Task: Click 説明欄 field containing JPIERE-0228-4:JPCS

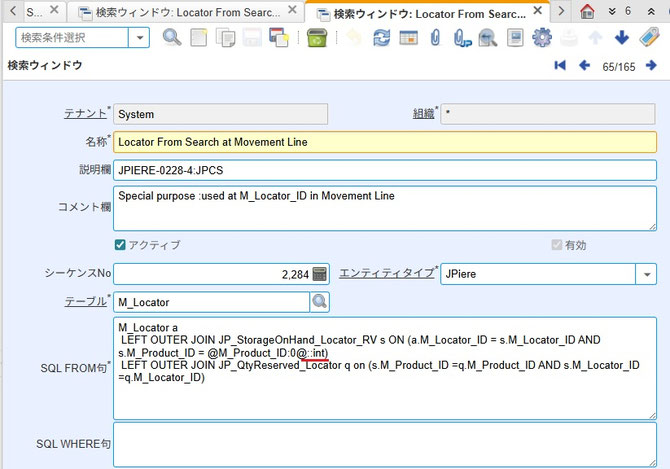Action: click(x=385, y=170)
